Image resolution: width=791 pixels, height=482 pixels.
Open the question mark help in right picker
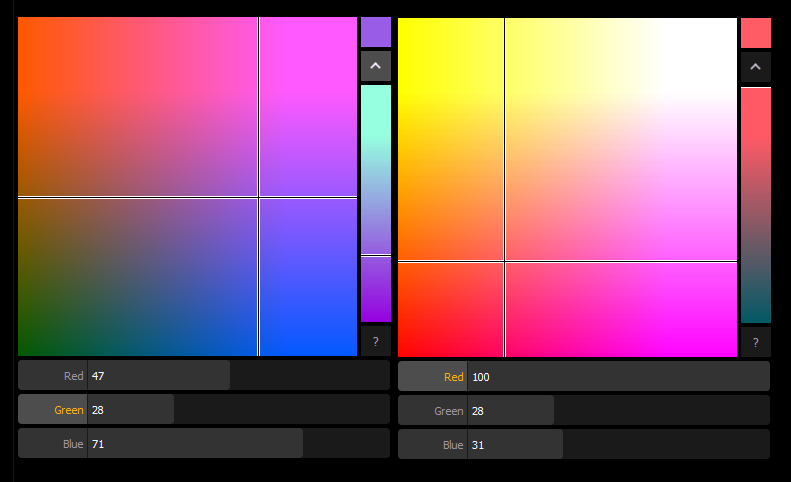coord(755,342)
